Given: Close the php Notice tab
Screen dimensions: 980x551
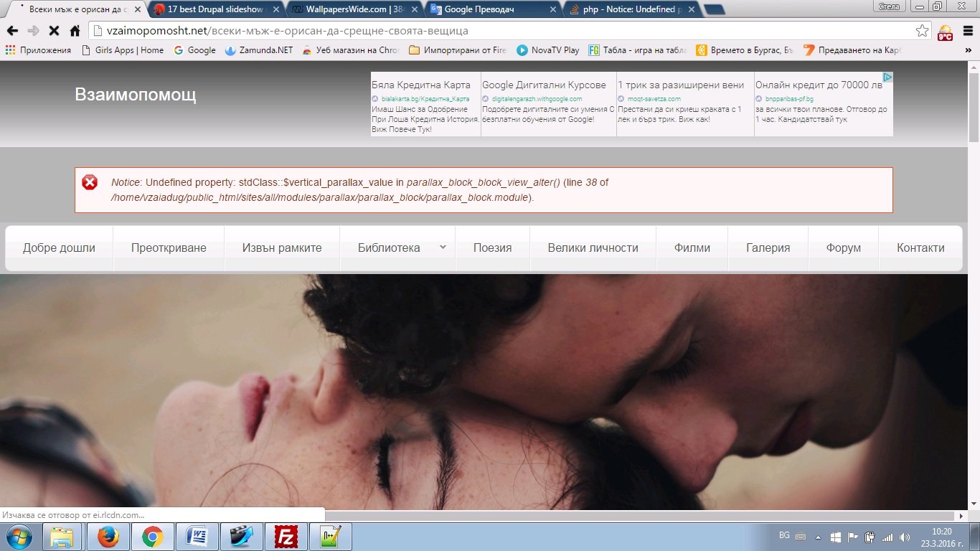Looking at the screenshot, I should click(691, 10).
